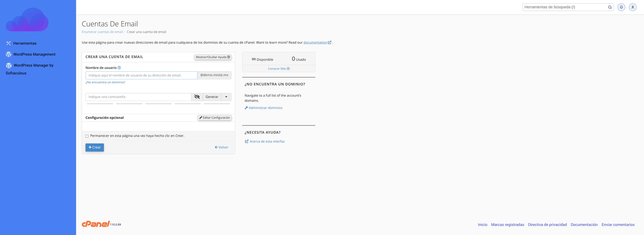Open Directiva de privacidad footer link
644x235 pixels.
[x=547, y=225]
